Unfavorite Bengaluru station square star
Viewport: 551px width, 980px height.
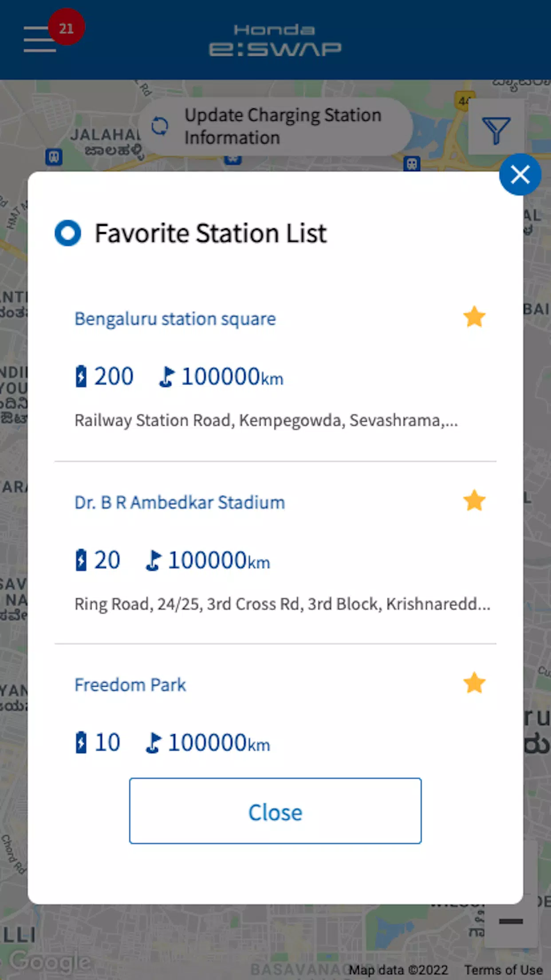[x=474, y=317]
